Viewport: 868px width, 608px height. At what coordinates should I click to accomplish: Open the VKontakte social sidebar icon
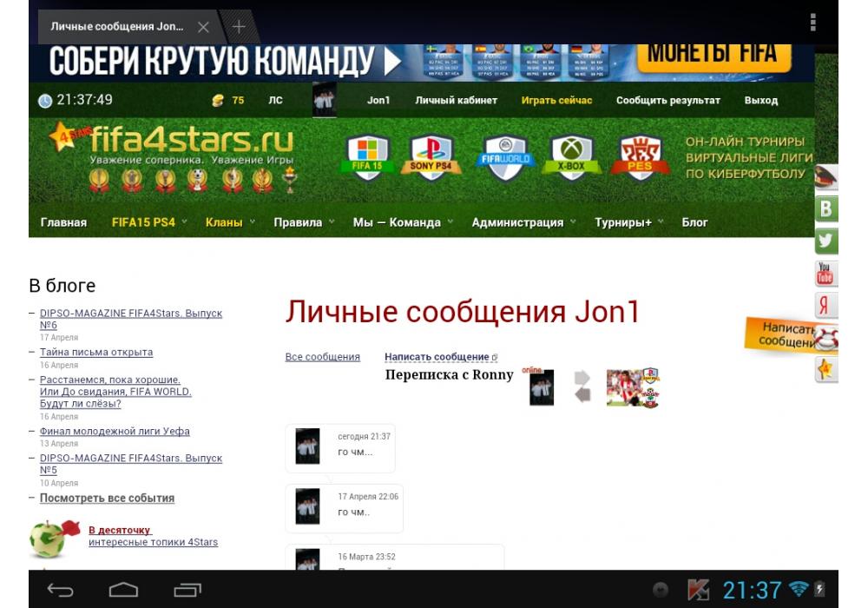(826, 208)
